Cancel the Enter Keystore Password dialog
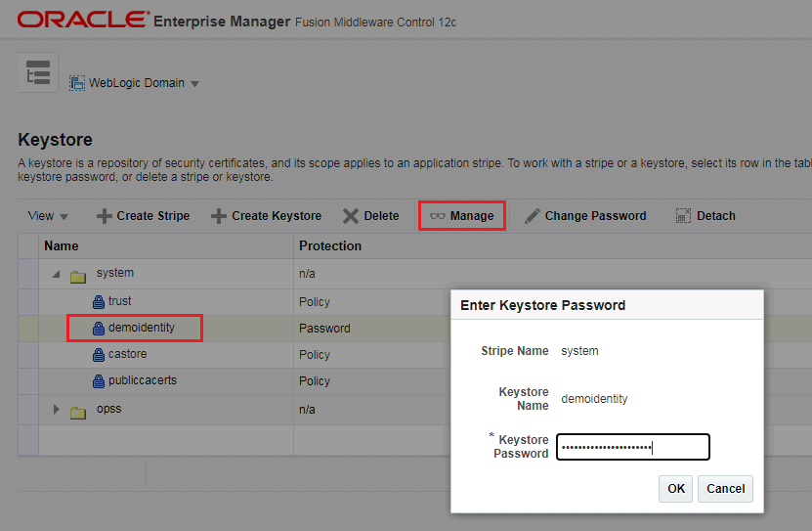The image size is (812, 531). tap(725, 489)
